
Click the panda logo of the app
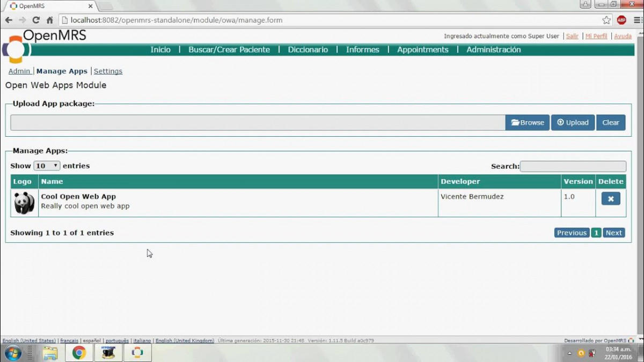pyautogui.click(x=24, y=203)
